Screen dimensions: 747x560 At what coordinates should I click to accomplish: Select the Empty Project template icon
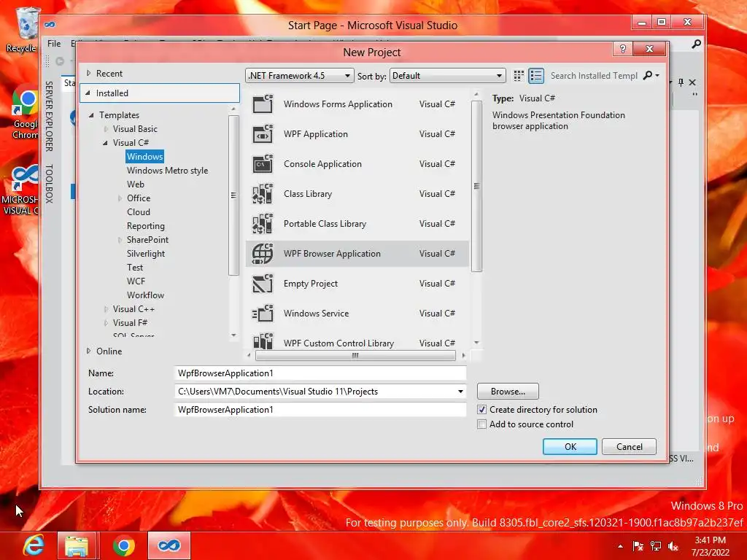[263, 284]
